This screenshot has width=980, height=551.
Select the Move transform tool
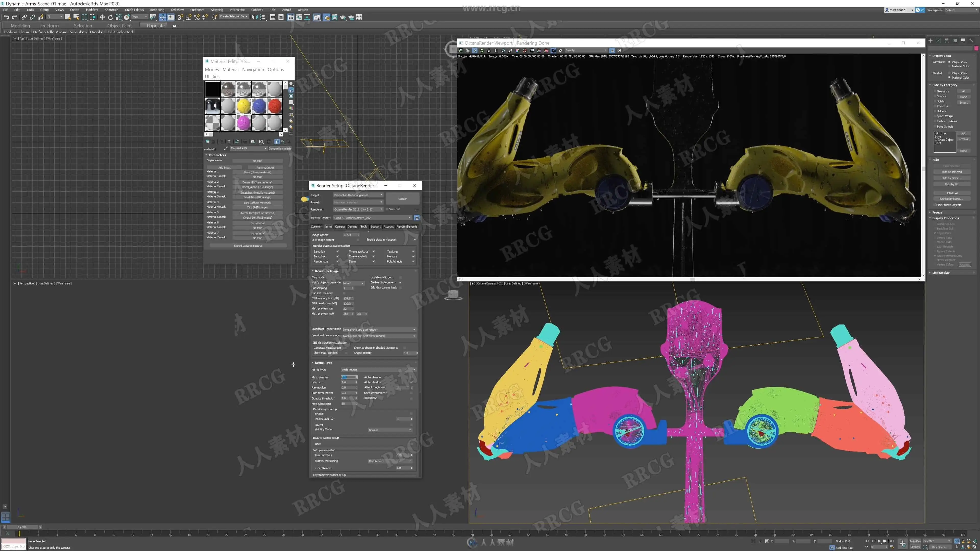(102, 17)
